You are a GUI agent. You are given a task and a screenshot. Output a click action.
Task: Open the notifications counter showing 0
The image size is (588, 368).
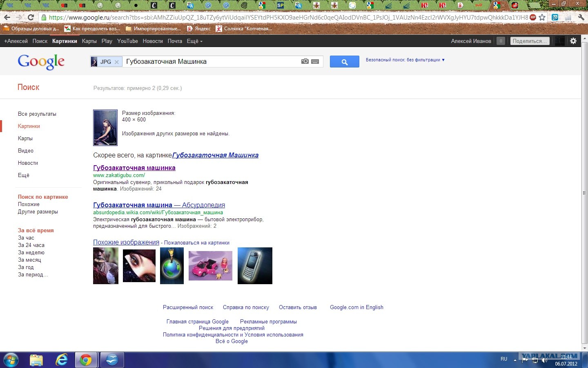coord(501,41)
